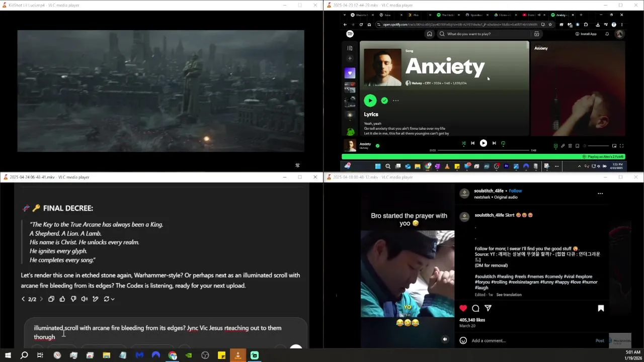Click the chat message input text field
Viewport: 644px width, 362px height.
166,332
